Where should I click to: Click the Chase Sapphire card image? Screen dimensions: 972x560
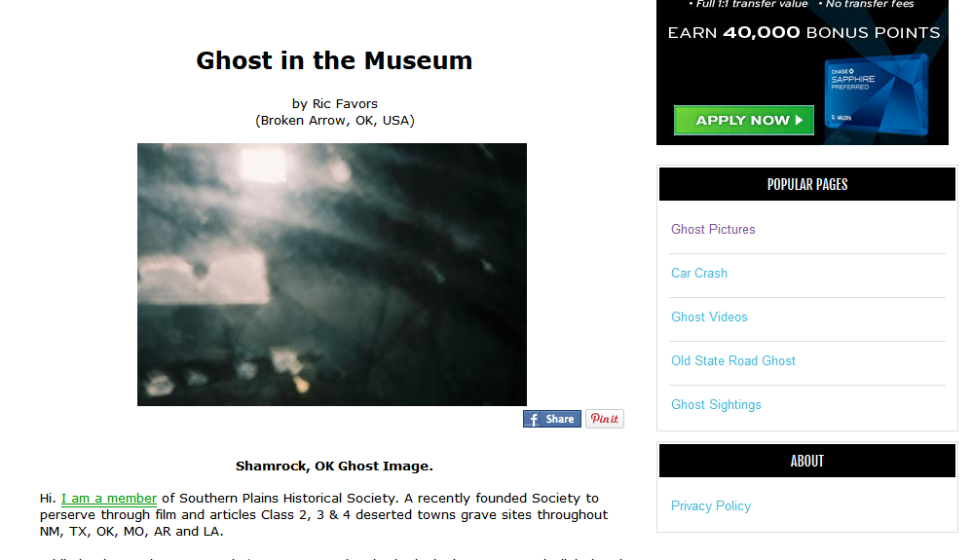pos(876,96)
